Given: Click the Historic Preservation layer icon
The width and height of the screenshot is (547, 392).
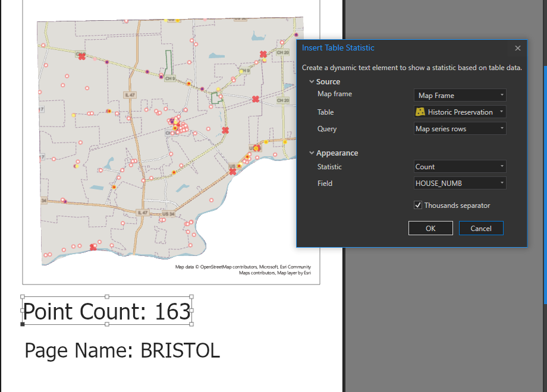Looking at the screenshot, I should [x=420, y=112].
